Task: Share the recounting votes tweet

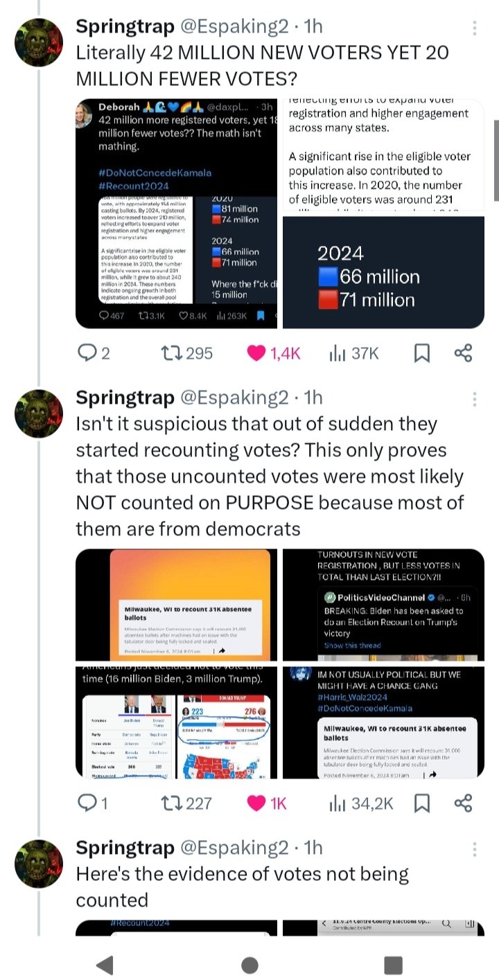Action: click(463, 803)
